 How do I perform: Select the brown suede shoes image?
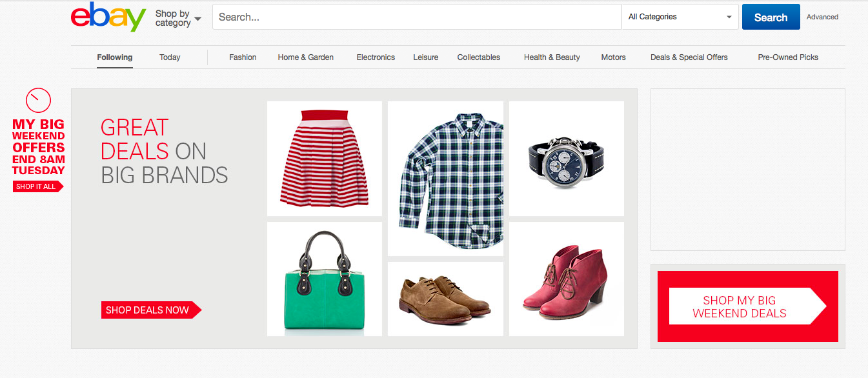coord(445,299)
